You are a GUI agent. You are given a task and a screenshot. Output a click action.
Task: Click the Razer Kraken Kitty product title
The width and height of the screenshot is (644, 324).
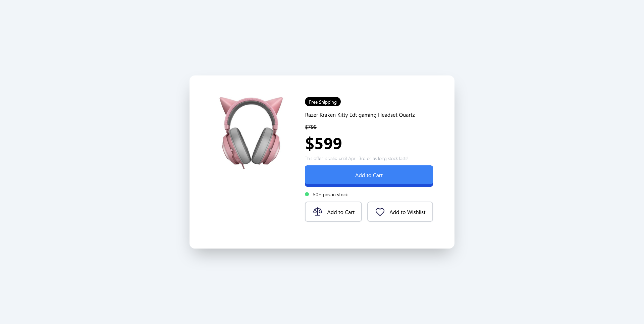[x=360, y=115]
